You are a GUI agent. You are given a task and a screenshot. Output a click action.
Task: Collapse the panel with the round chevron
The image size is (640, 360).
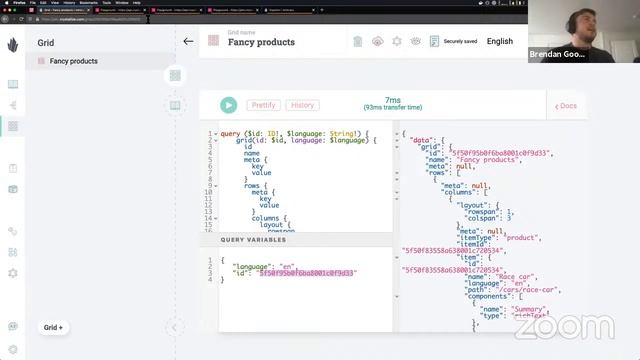[x=174, y=328]
